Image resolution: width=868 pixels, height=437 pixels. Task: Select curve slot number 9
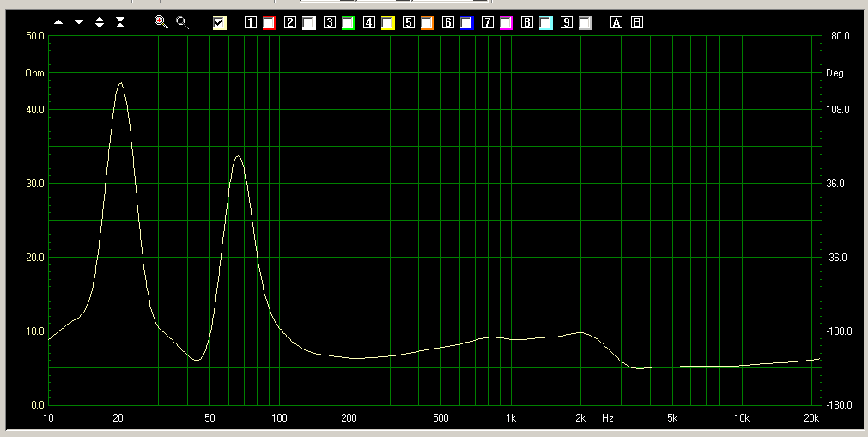pyautogui.click(x=567, y=23)
